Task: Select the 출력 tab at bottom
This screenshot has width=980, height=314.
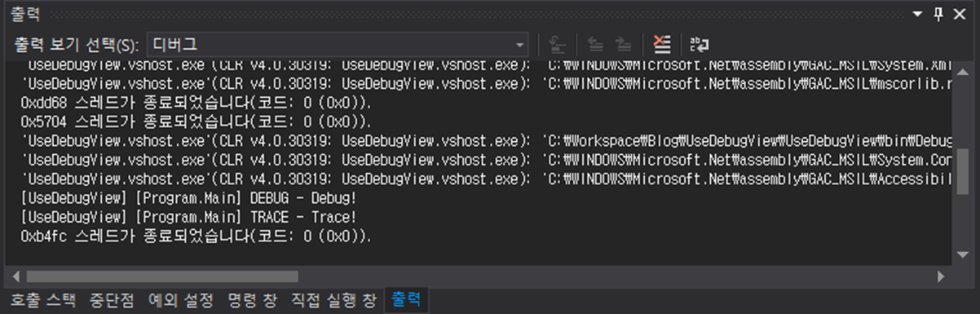Action: 406,299
